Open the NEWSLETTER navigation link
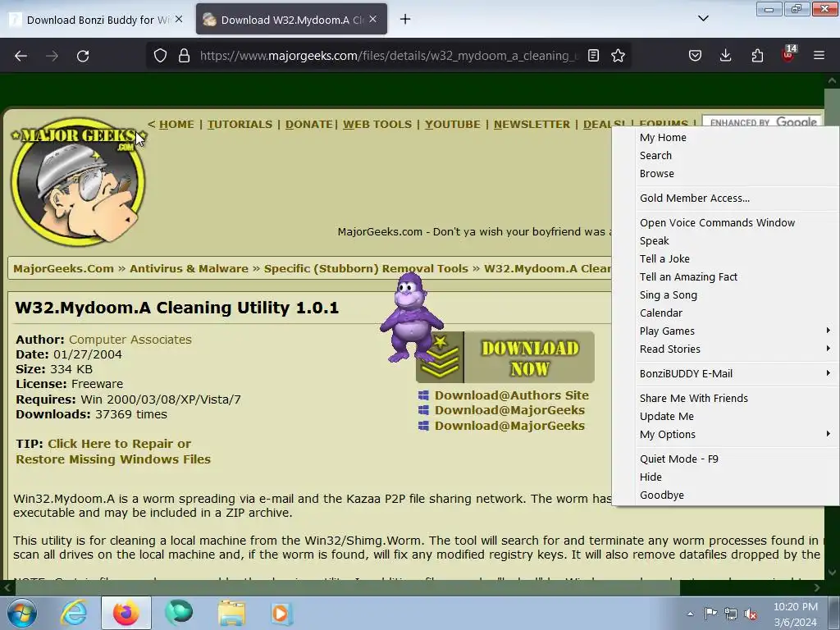840x630 pixels. pos(532,125)
